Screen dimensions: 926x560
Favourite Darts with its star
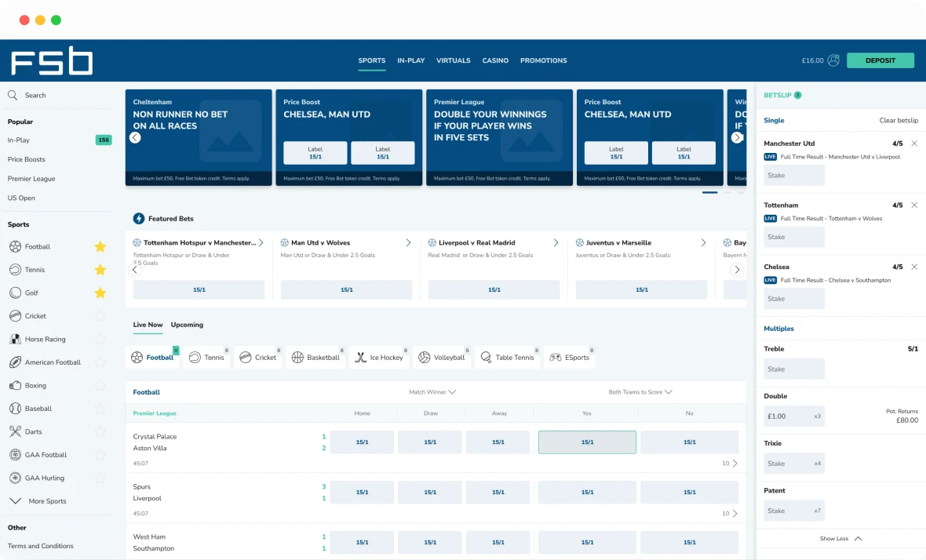click(100, 431)
